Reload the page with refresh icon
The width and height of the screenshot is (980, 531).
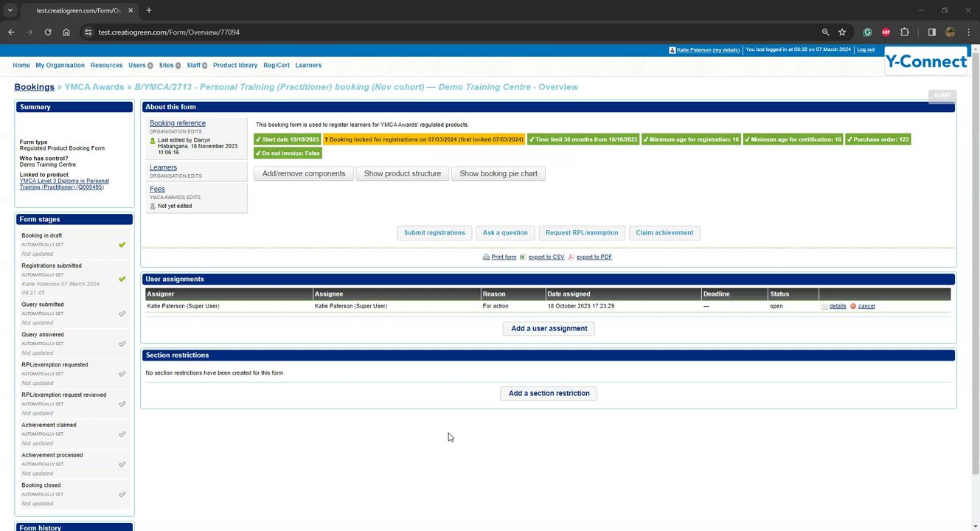click(48, 32)
